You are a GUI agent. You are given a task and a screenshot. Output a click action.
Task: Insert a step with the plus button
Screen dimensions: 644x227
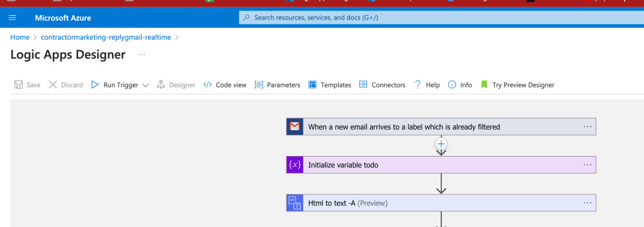click(x=441, y=144)
